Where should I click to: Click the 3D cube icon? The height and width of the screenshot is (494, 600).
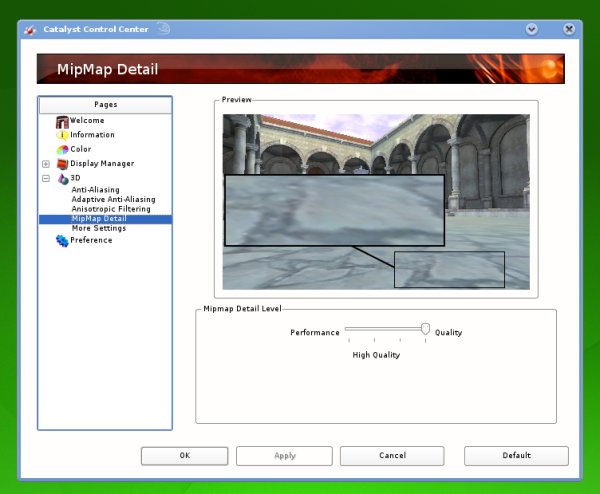click(x=62, y=178)
